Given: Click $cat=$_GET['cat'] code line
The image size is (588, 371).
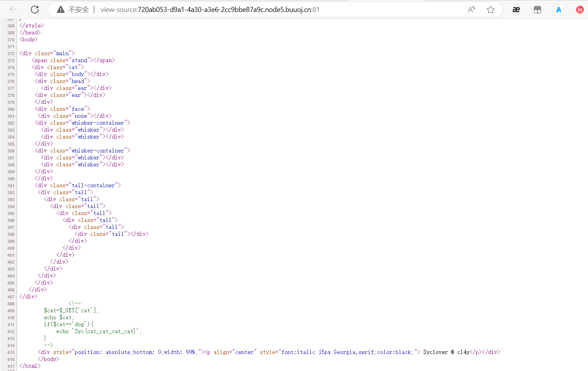Looking at the screenshot, I should (x=71, y=311).
